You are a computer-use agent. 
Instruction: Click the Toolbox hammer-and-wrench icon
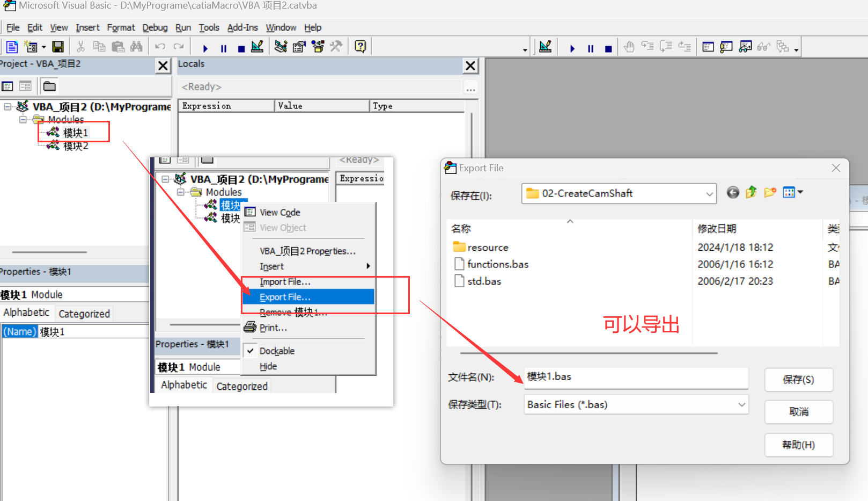336,47
